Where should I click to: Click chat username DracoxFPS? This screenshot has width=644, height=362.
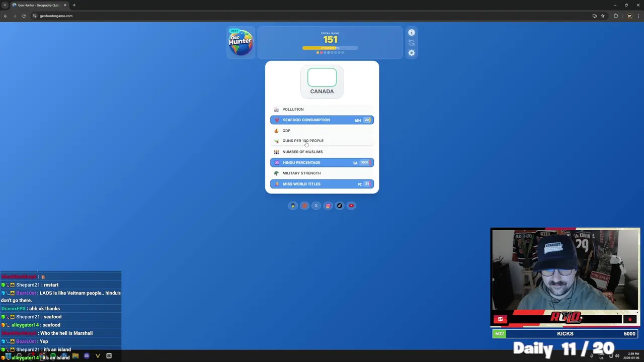click(x=13, y=309)
